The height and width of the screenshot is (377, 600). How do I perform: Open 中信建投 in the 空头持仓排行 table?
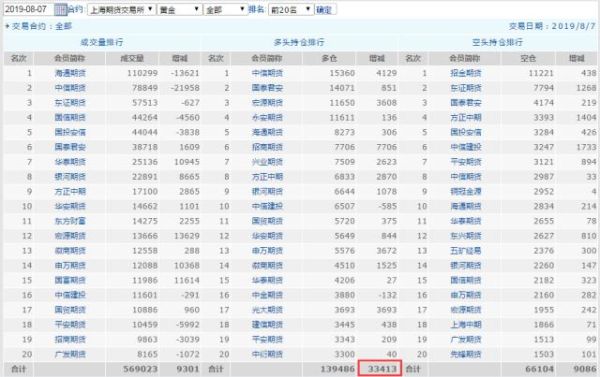[466, 147]
